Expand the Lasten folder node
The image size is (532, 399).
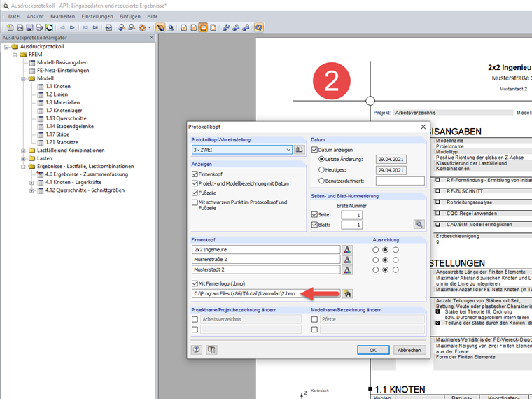coord(23,158)
